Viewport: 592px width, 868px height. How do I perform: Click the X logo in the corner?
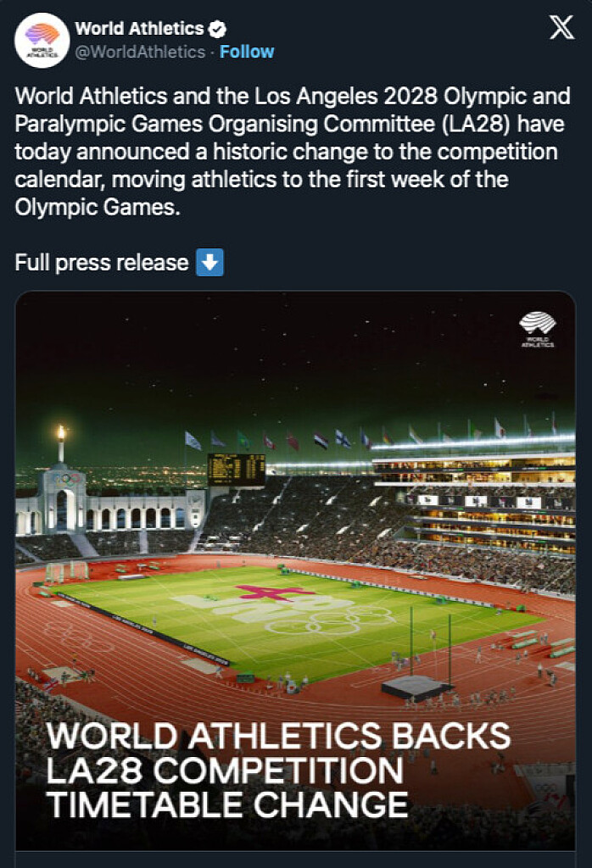click(561, 28)
